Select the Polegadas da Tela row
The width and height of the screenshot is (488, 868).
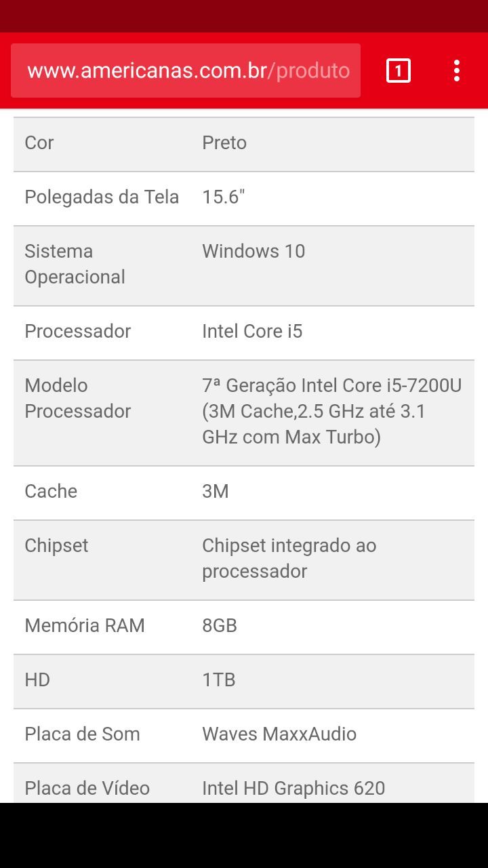(244, 198)
